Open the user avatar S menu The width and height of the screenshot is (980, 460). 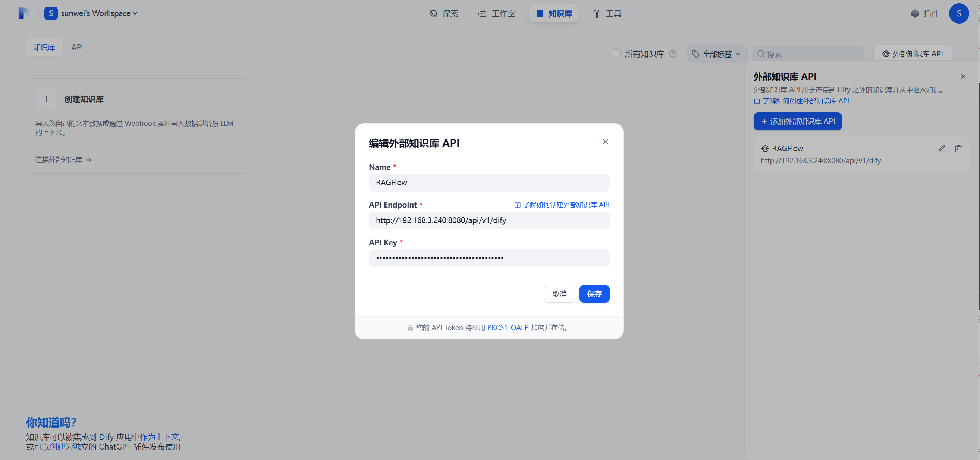pyautogui.click(x=959, y=13)
